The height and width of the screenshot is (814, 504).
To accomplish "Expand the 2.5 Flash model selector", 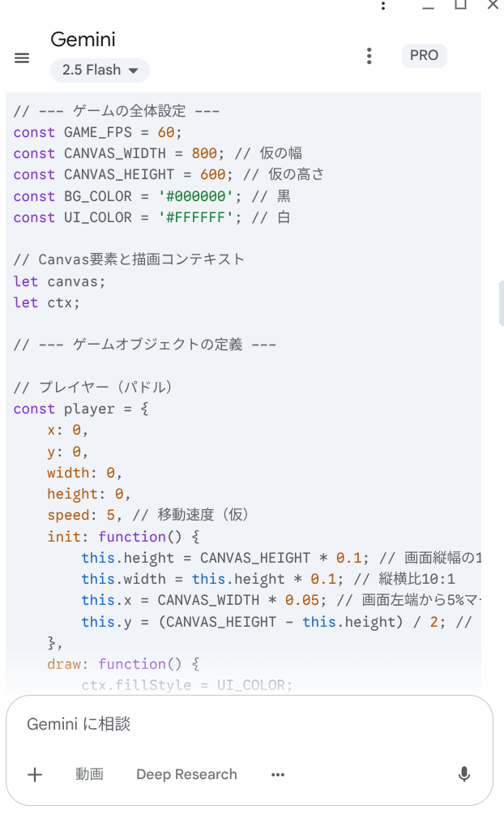I will point(100,70).
